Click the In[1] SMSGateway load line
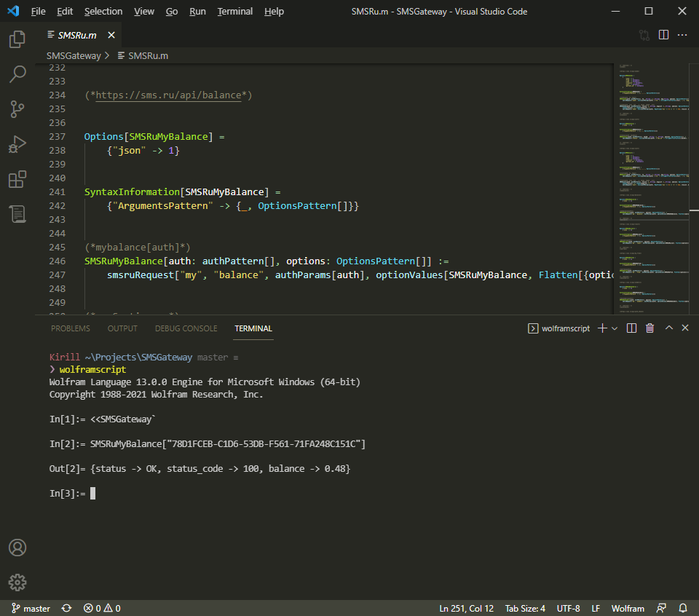The width and height of the screenshot is (699, 616). [x=102, y=419]
